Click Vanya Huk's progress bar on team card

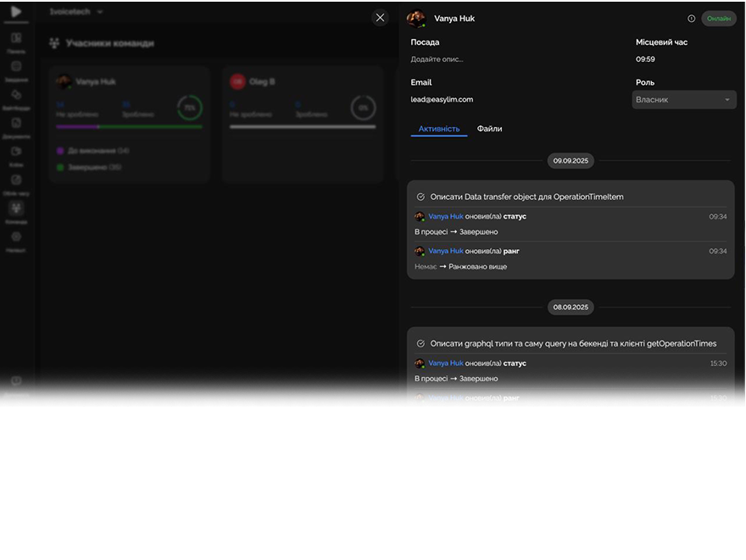(129, 126)
